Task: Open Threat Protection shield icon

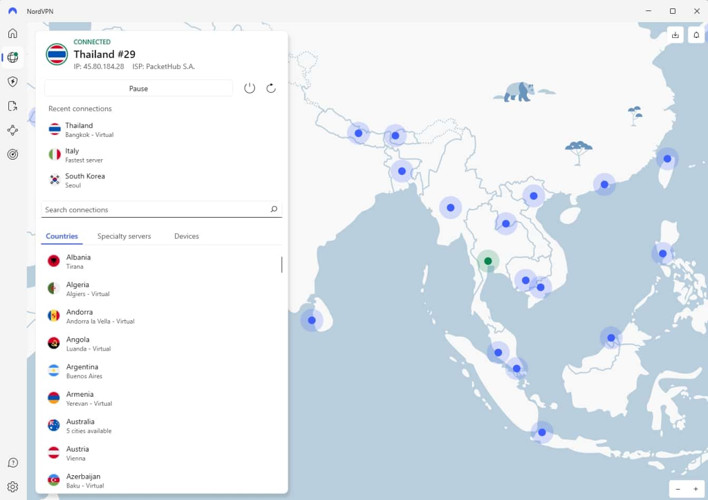Action: (13, 81)
